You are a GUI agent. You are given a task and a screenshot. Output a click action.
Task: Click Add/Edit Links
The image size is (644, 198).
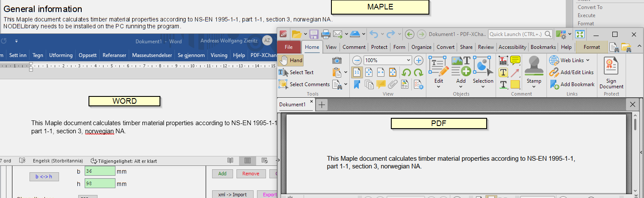(572, 72)
